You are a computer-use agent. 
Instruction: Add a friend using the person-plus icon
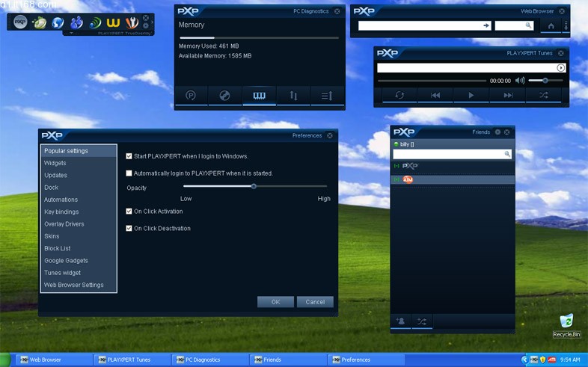click(400, 321)
